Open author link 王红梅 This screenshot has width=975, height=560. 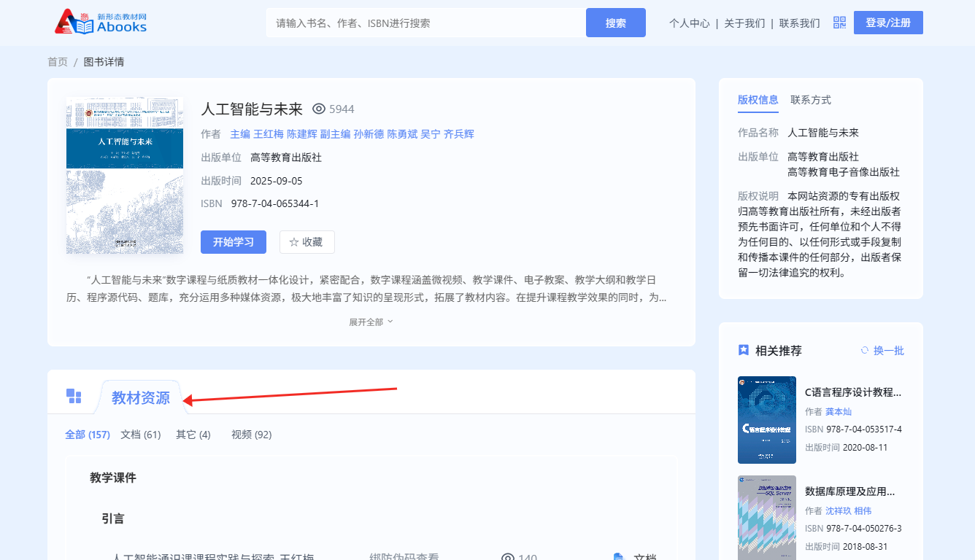pyautogui.click(x=268, y=134)
